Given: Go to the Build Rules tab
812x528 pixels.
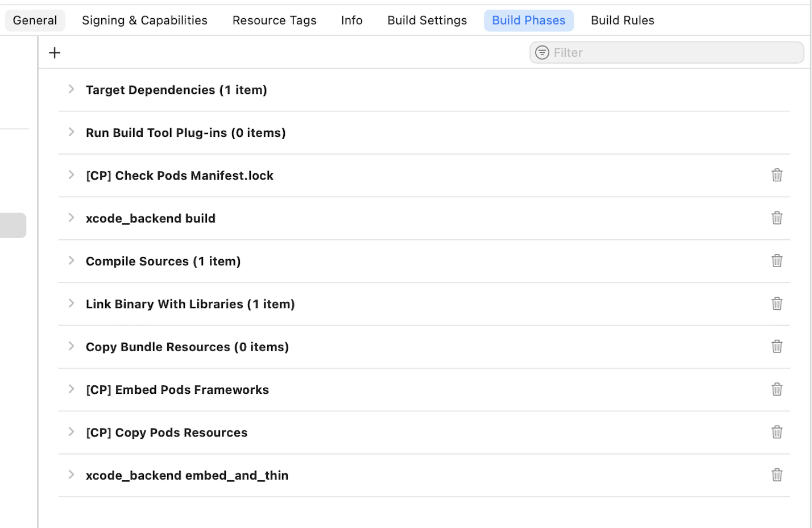Looking at the screenshot, I should click(x=622, y=20).
